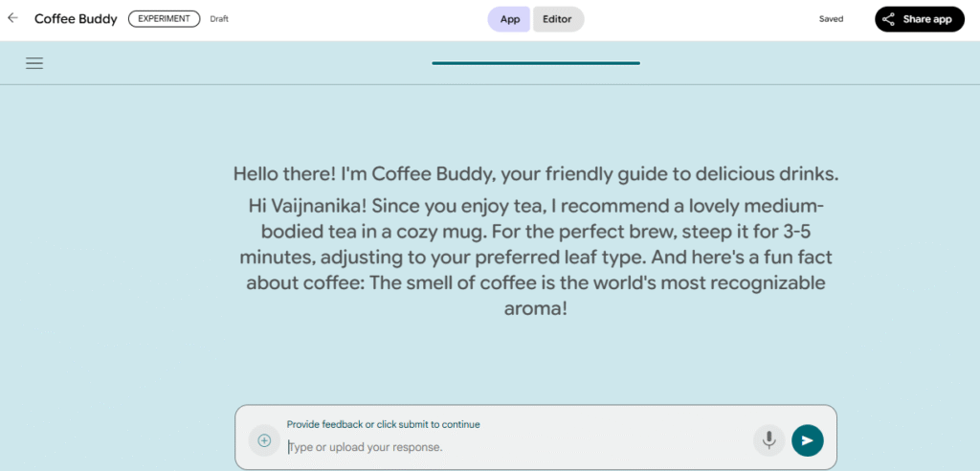This screenshot has height=471, width=980.
Task: Switch to the Editor tab
Action: tap(558, 19)
